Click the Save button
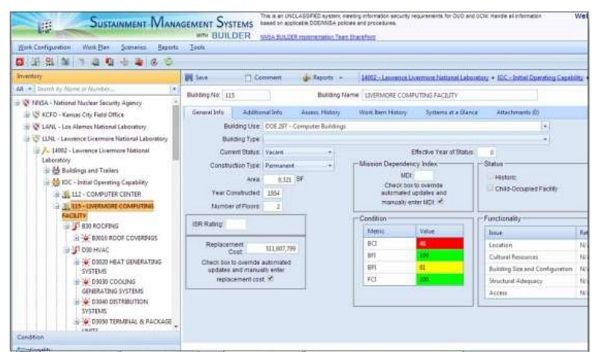 tap(196, 78)
